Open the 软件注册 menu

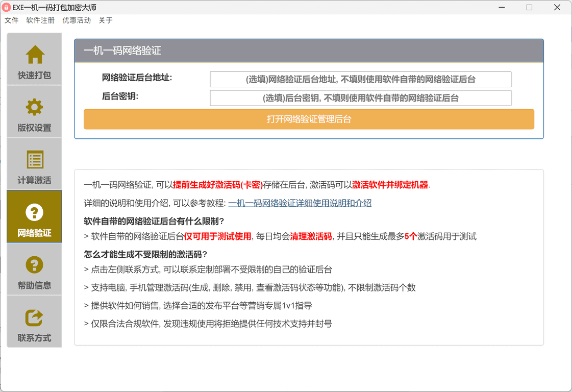tap(40, 20)
